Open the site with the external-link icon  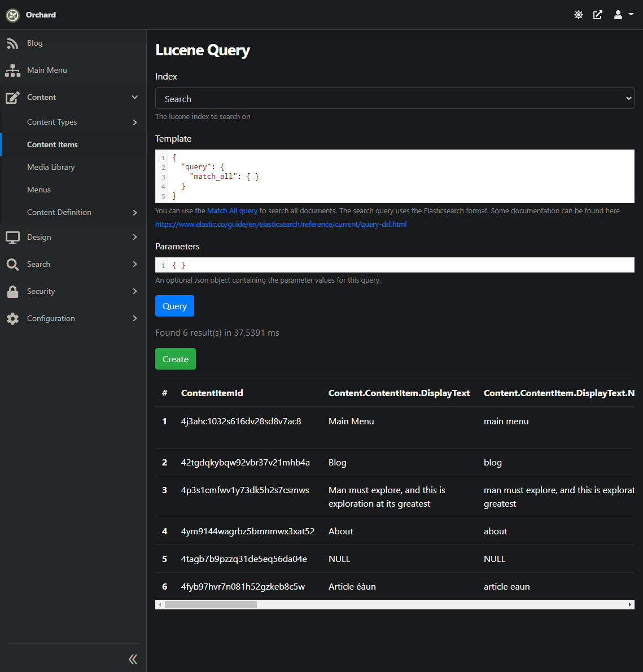point(597,14)
